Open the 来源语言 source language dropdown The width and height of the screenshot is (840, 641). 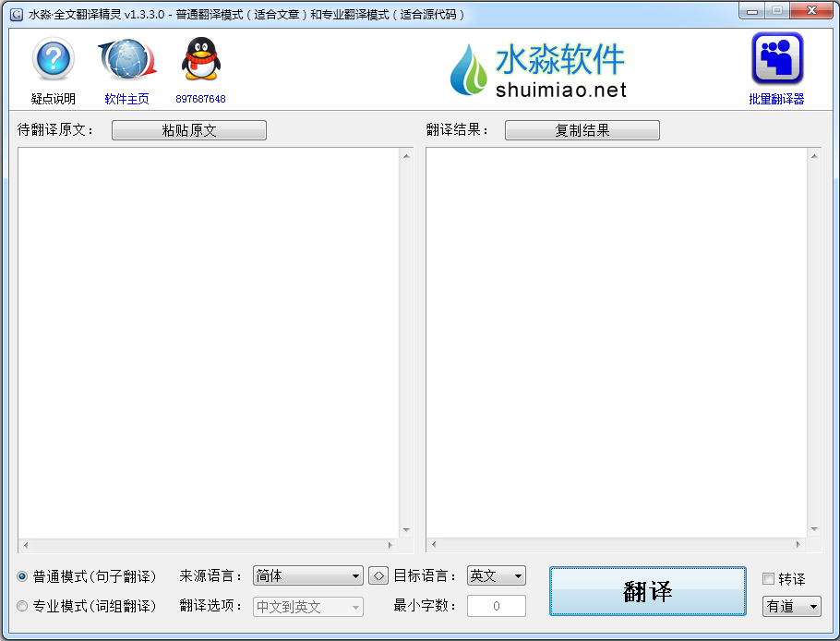[x=306, y=575]
